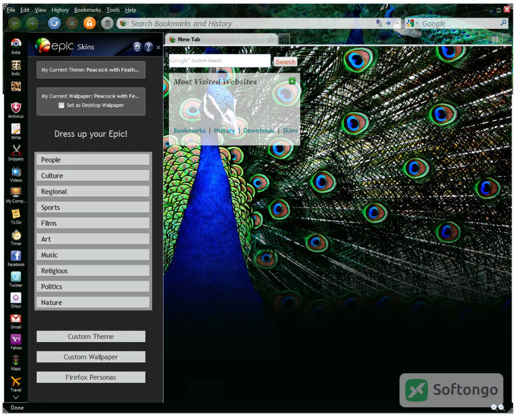This screenshot has width=519, height=420.
Task: Expand the Sports skins category
Action: (93, 207)
